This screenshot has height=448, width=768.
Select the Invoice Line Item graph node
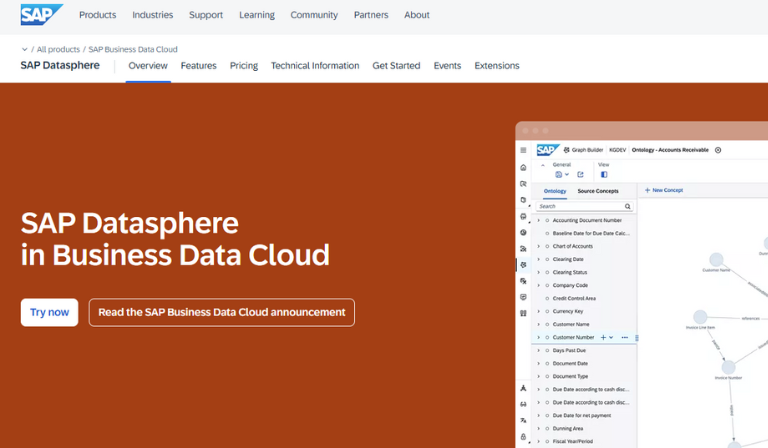pos(700,317)
